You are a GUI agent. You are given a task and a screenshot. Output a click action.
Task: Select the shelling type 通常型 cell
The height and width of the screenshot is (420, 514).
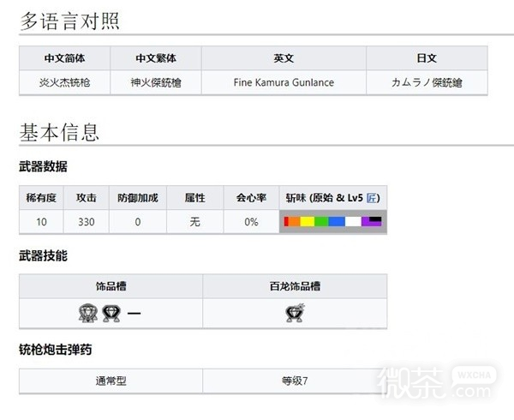(x=111, y=381)
